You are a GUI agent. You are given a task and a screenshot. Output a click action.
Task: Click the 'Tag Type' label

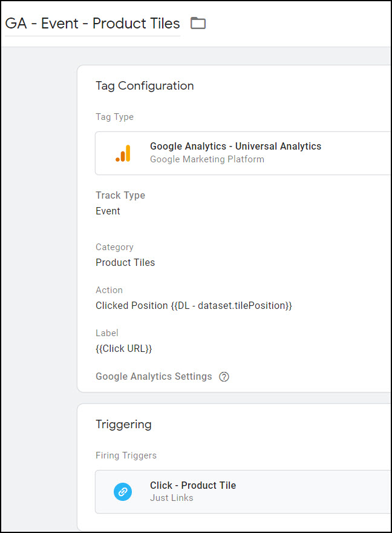tap(115, 117)
